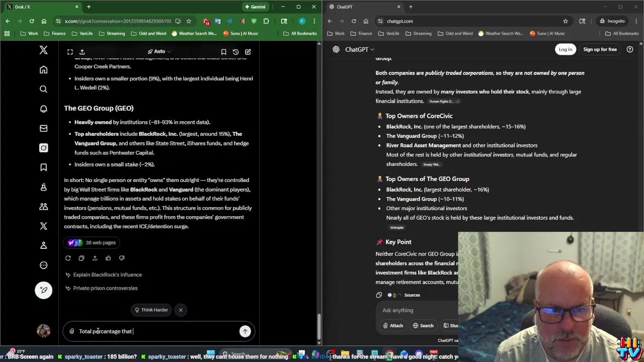Open Communities people icon in X sidebar
Viewport: 644px width, 362px height.
pos(43,207)
